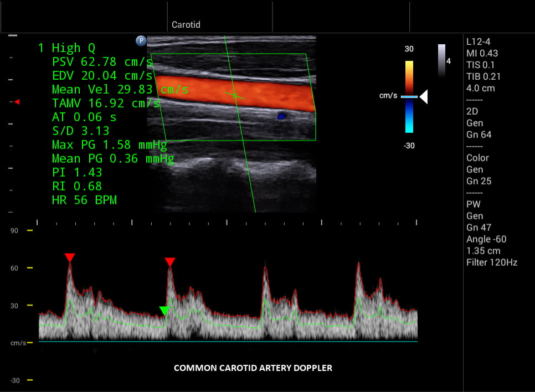The width and height of the screenshot is (535, 392).
Task: Click the white baseline triangle on color scale
Action: (424, 97)
